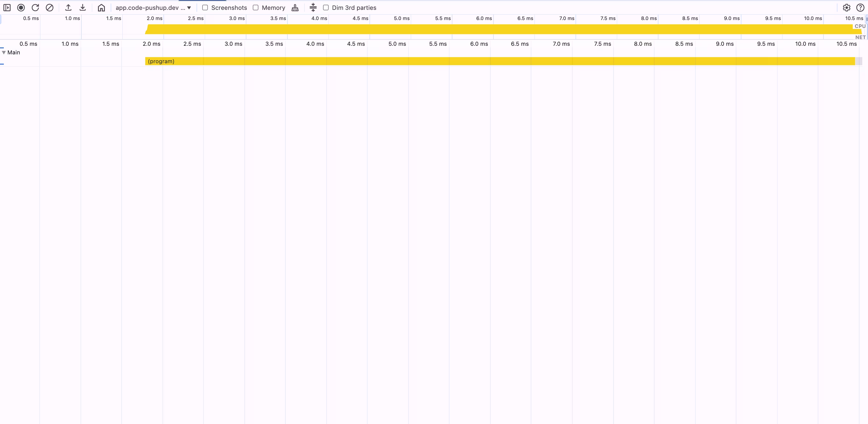868x424 pixels.
Task: Check Dim 3rd parties option
Action: (x=326, y=7)
